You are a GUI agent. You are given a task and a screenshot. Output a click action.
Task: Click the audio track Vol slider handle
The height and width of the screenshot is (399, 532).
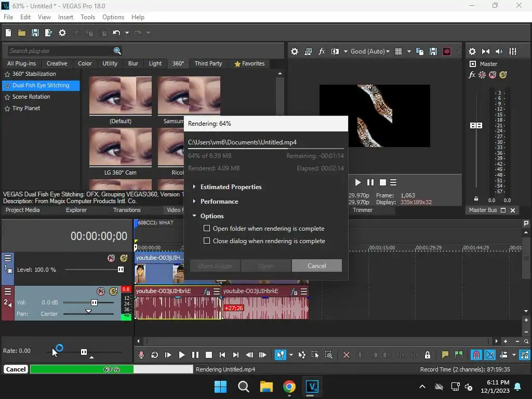point(94,302)
